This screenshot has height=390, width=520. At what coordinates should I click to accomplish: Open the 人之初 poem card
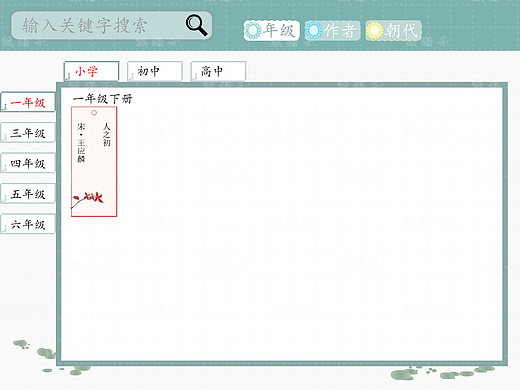tap(94, 162)
